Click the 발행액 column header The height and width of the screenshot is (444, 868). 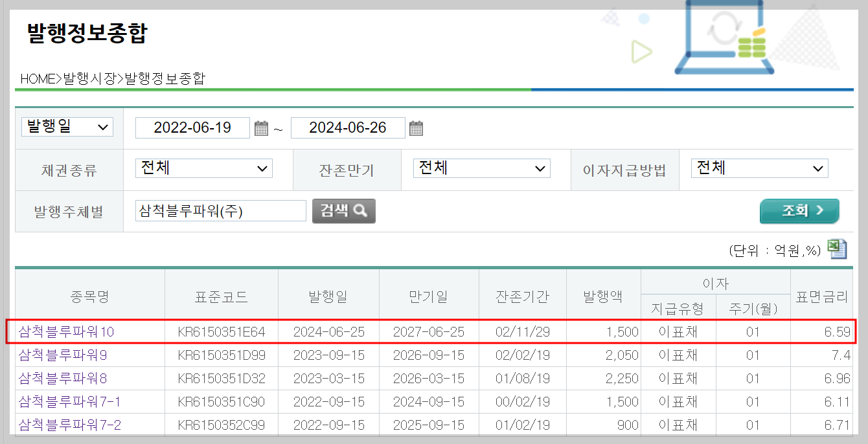(x=603, y=296)
